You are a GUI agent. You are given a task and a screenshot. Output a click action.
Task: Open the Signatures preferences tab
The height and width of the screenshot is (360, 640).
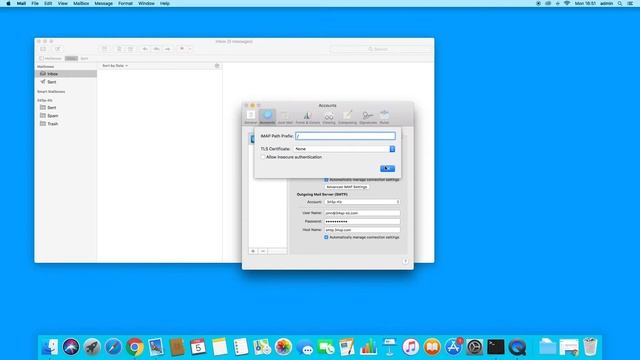click(x=368, y=117)
